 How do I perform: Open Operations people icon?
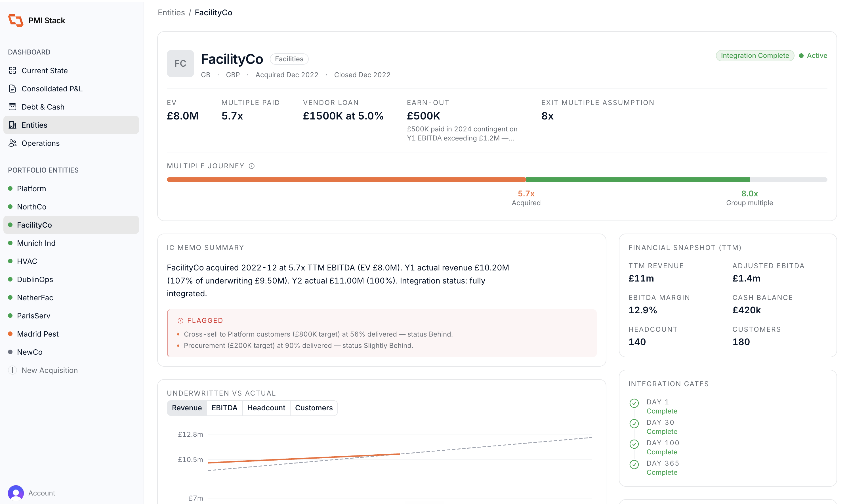click(12, 143)
